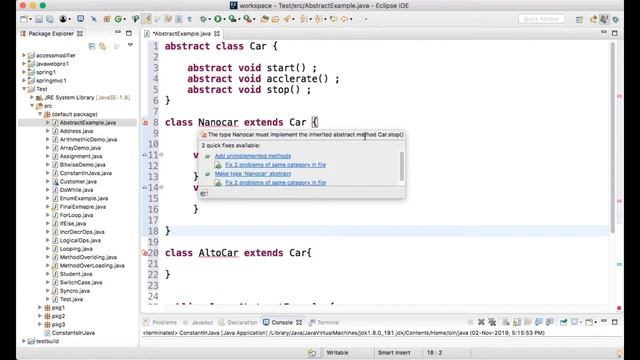Click 'Writable' in the status bar
Image resolution: width=640 pixels, height=360 pixels.
coord(337,353)
